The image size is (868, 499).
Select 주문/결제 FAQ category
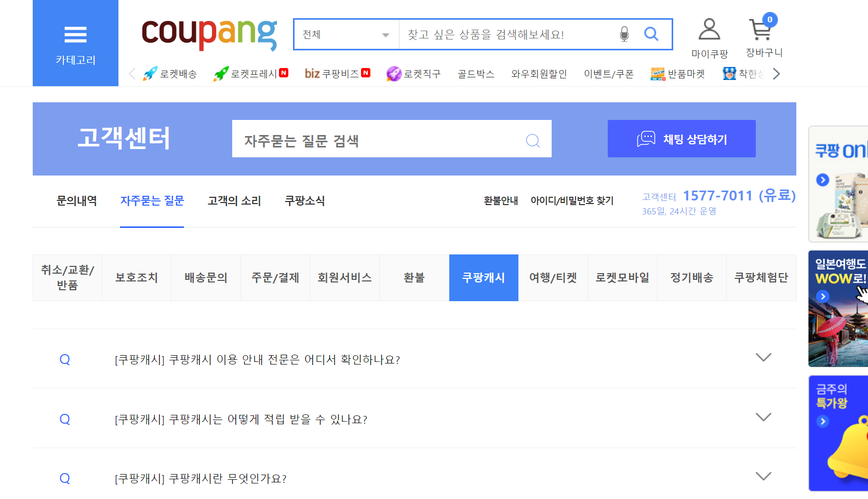[276, 278]
